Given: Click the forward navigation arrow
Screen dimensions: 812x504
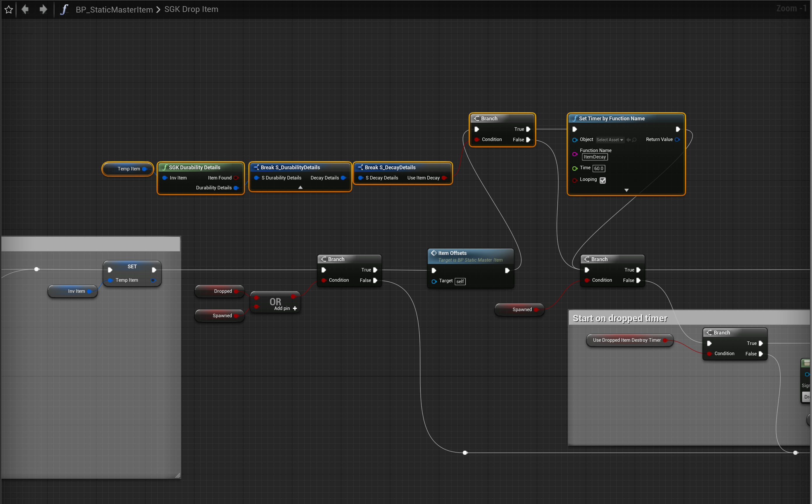Looking at the screenshot, I should (43, 9).
